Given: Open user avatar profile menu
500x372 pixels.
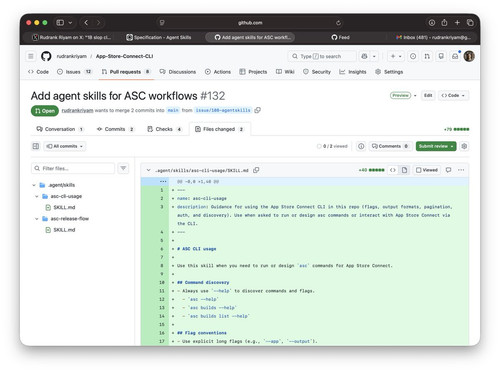Looking at the screenshot, I should [469, 56].
